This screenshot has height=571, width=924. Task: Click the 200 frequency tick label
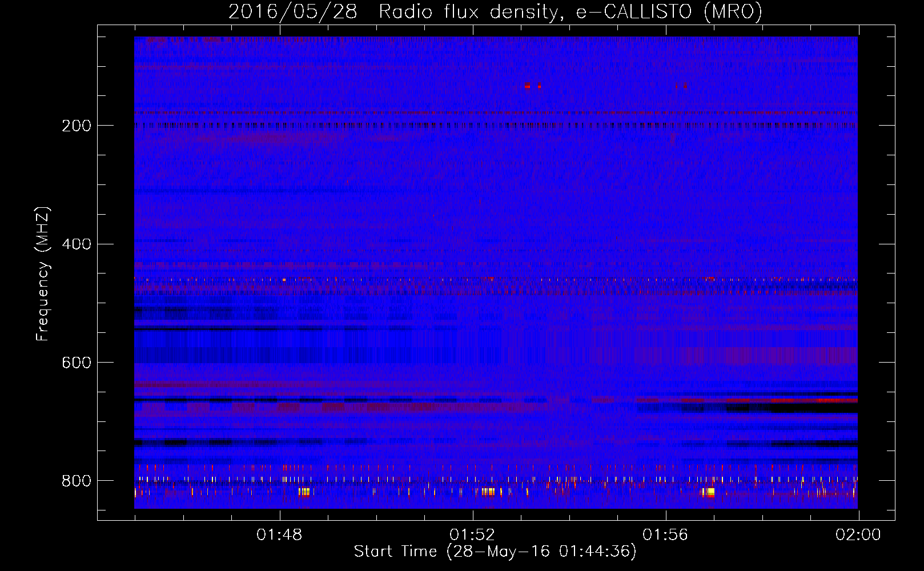coord(77,126)
